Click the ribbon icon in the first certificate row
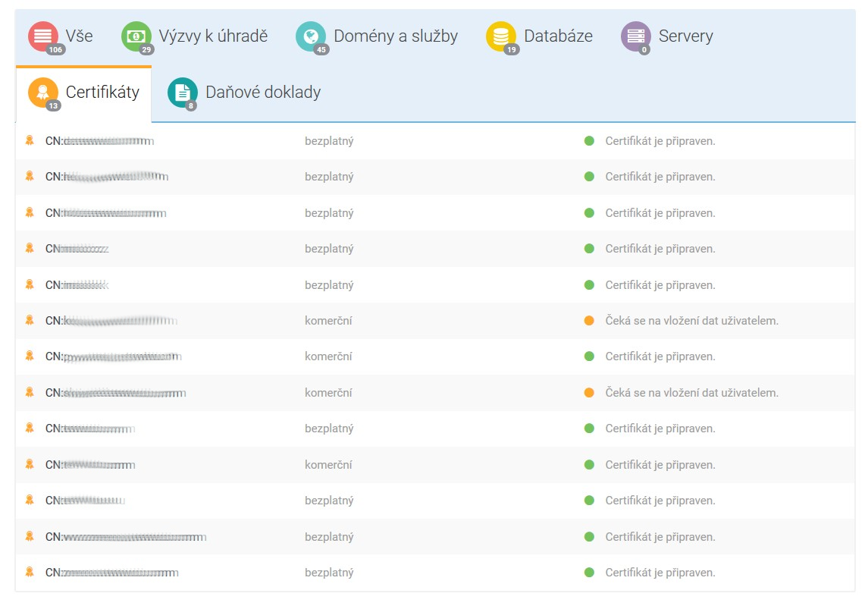Image resolution: width=868 pixels, height=606 pixels. point(30,140)
